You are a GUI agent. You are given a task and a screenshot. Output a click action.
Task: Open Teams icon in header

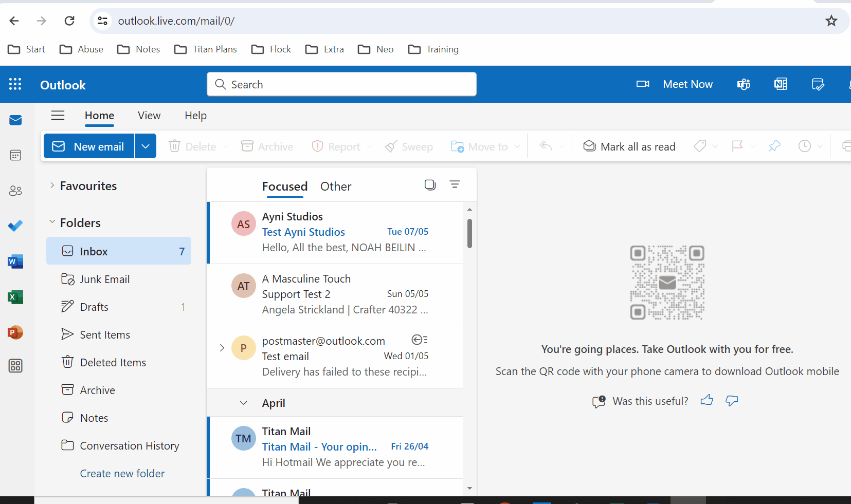coord(744,84)
